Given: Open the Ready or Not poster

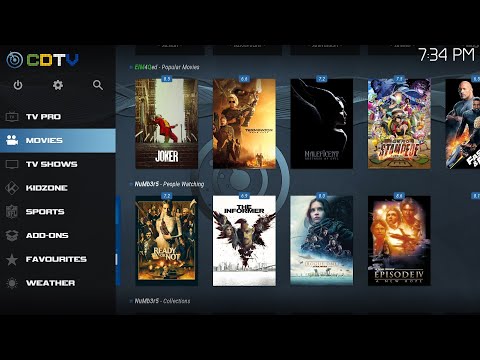Looking at the screenshot, I should (x=166, y=241).
